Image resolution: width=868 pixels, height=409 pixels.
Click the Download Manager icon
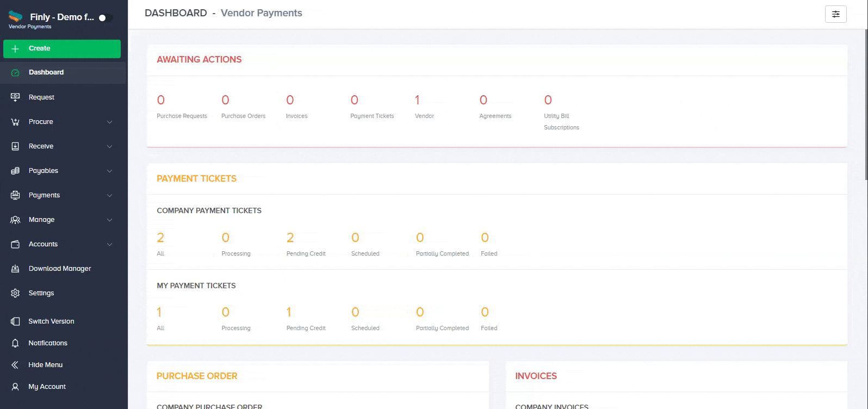pos(15,269)
